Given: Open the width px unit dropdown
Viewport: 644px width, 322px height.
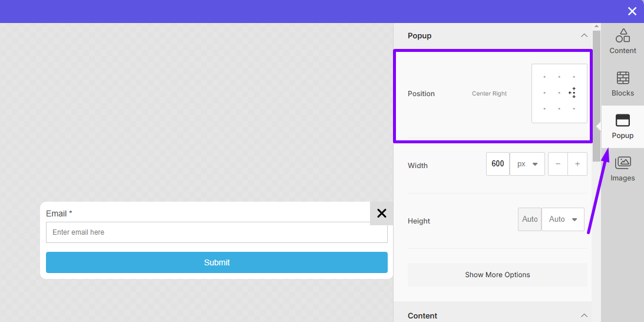Looking at the screenshot, I should point(527,164).
